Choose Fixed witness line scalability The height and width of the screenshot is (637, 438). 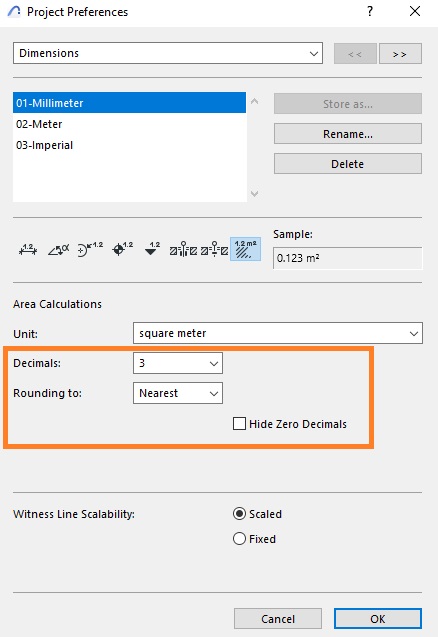[239, 539]
